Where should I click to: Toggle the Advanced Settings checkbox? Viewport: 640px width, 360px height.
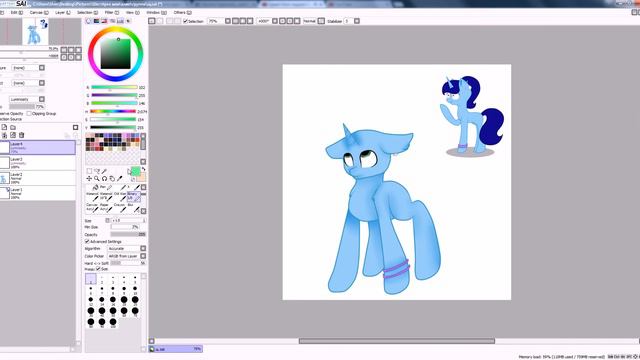tap(87, 242)
